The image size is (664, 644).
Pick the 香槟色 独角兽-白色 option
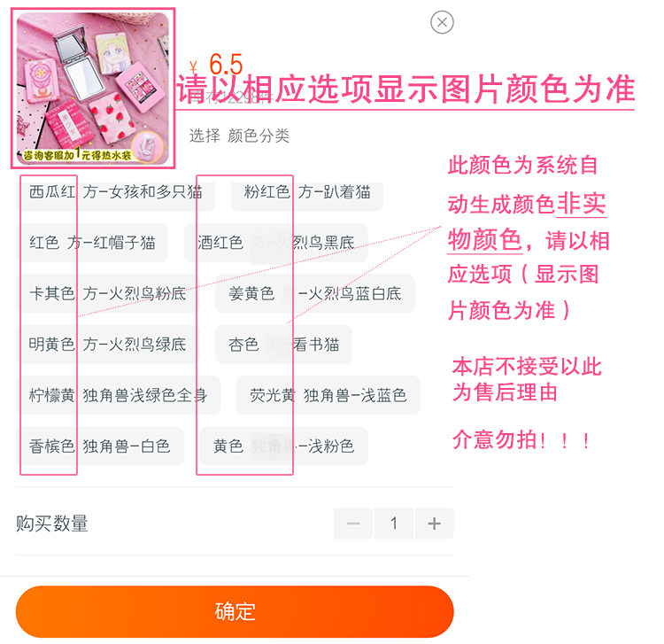pos(100,446)
